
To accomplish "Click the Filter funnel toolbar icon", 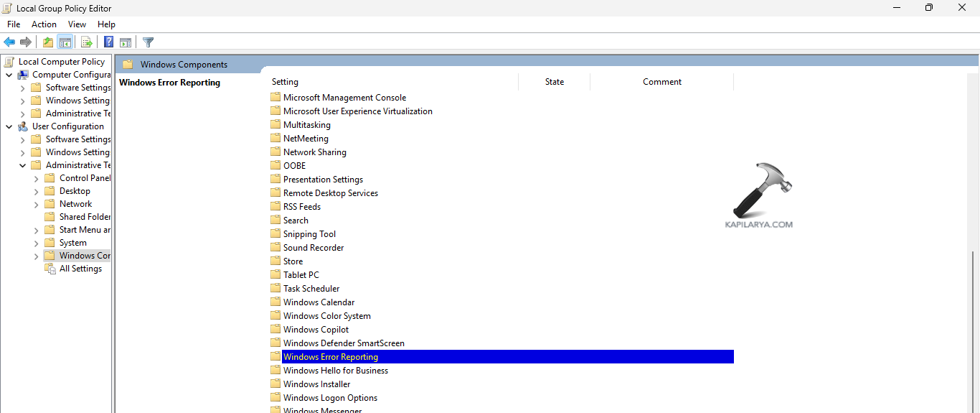I will tap(149, 42).
